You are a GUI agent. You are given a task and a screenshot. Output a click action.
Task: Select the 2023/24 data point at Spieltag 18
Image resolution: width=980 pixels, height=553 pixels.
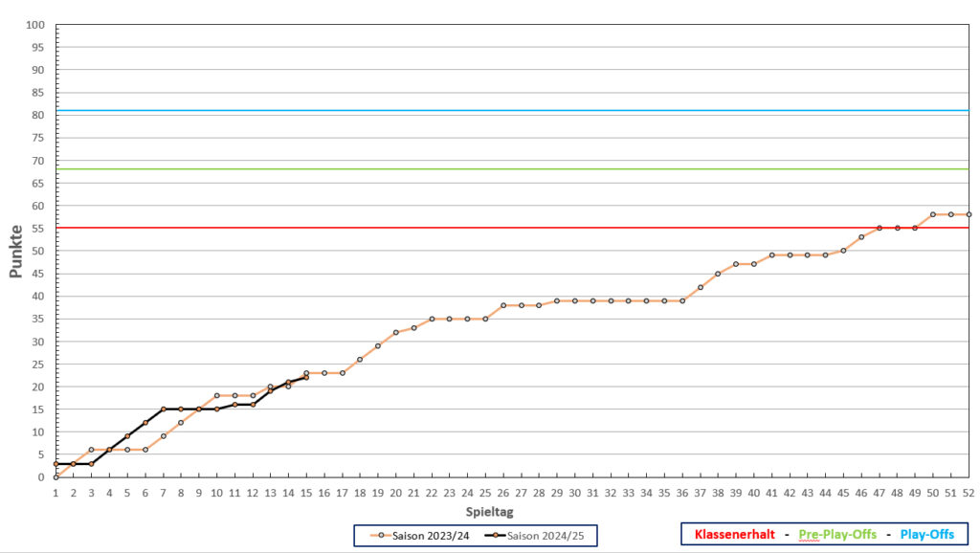[360, 360]
